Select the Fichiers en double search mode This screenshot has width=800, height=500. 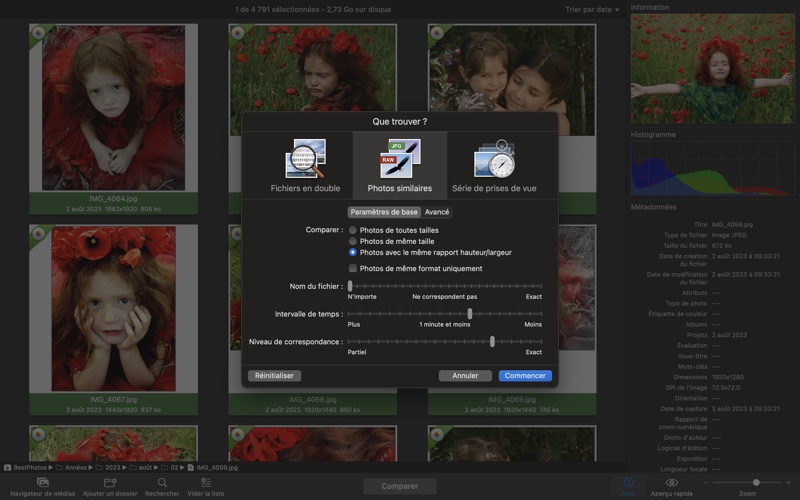(305, 165)
